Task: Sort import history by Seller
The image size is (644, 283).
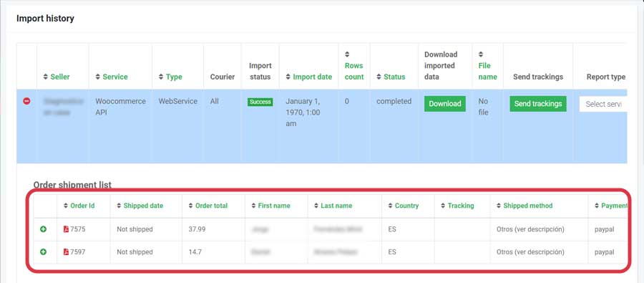Action: (x=57, y=77)
